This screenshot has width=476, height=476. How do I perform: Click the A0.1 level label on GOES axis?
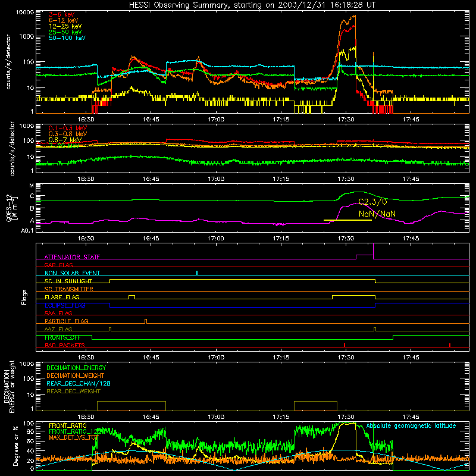click(x=27, y=231)
